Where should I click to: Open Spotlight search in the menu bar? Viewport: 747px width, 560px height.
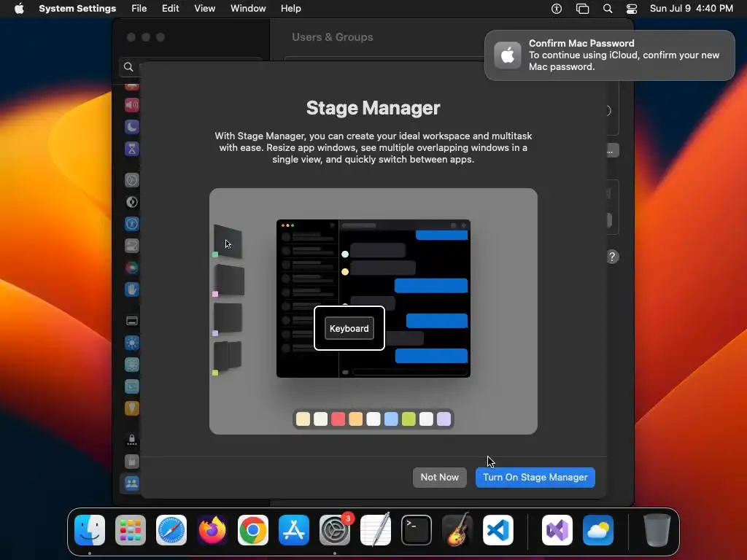608,9
